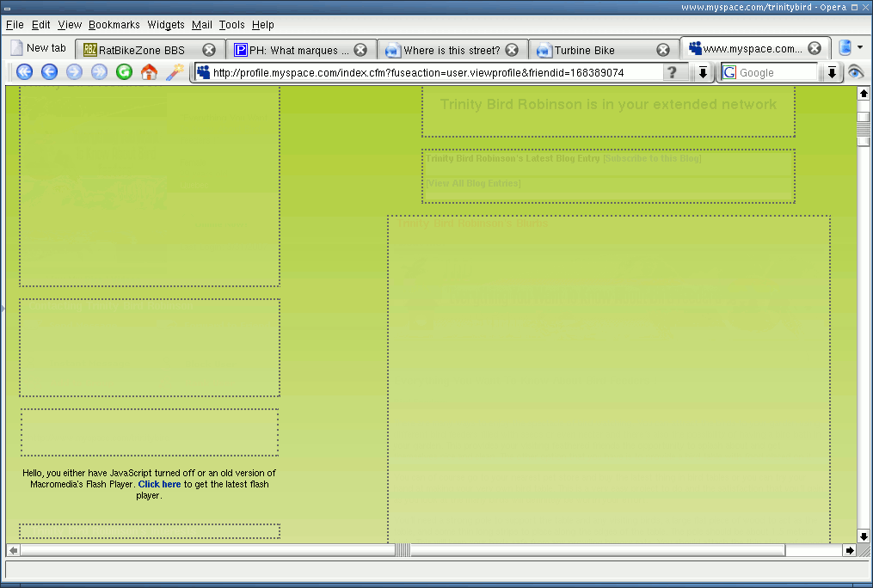Go to the Home page icon
Screen dimensions: 873x588
(149, 72)
